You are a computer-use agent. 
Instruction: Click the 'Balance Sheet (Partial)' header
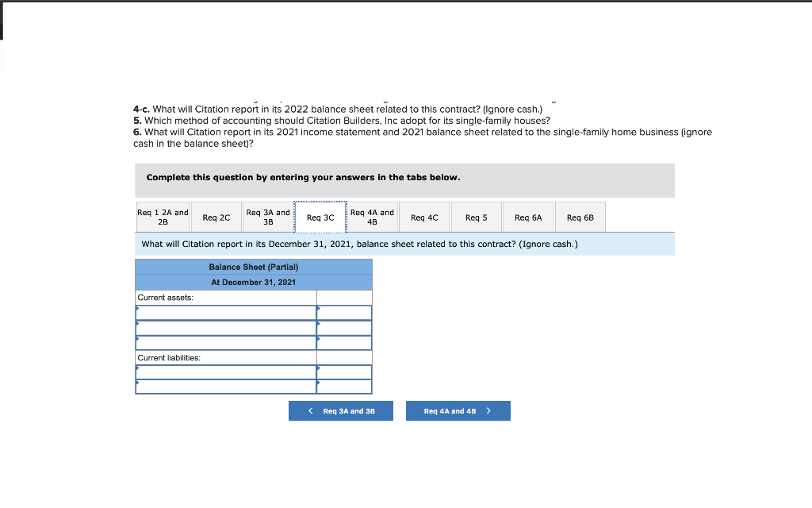[x=254, y=267]
